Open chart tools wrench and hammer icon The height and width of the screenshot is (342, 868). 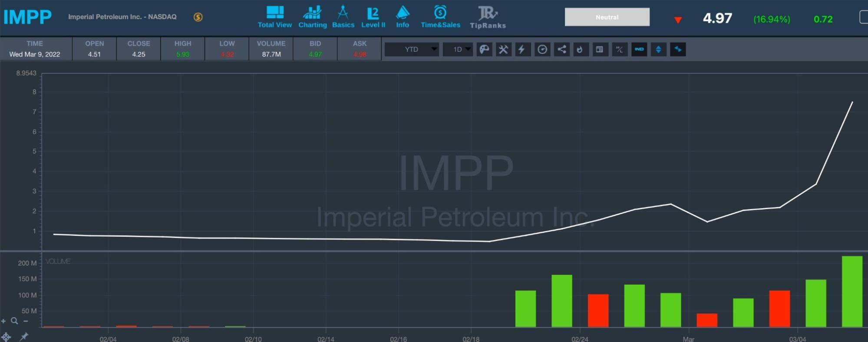coord(503,50)
